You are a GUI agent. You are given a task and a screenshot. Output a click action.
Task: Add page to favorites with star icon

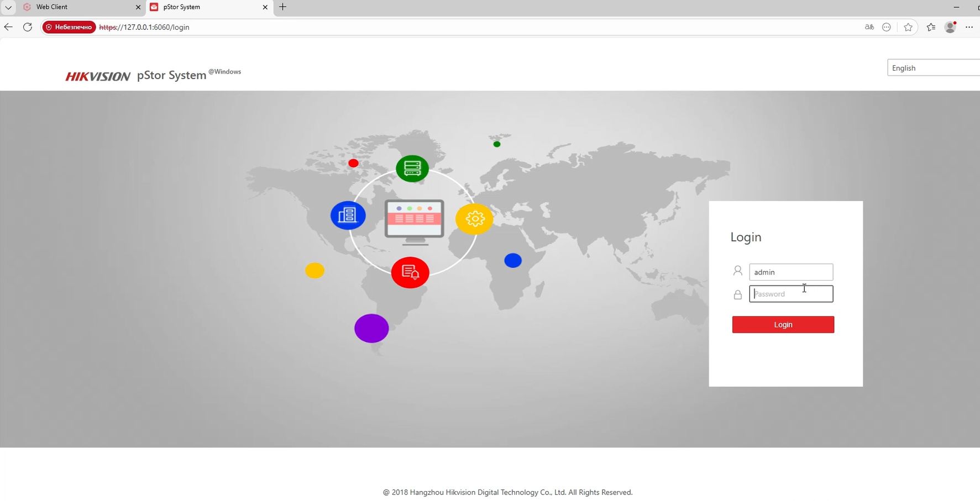tap(908, 27)
